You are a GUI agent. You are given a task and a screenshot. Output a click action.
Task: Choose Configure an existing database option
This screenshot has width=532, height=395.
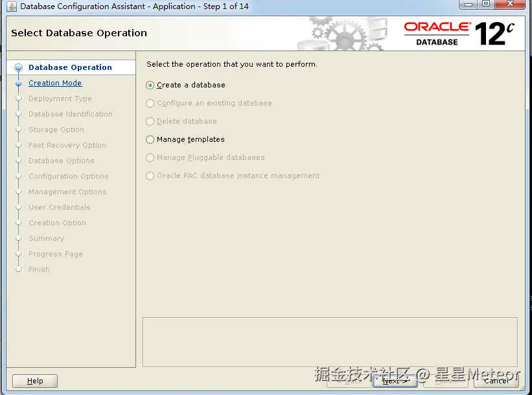click(x=150, y=103)
